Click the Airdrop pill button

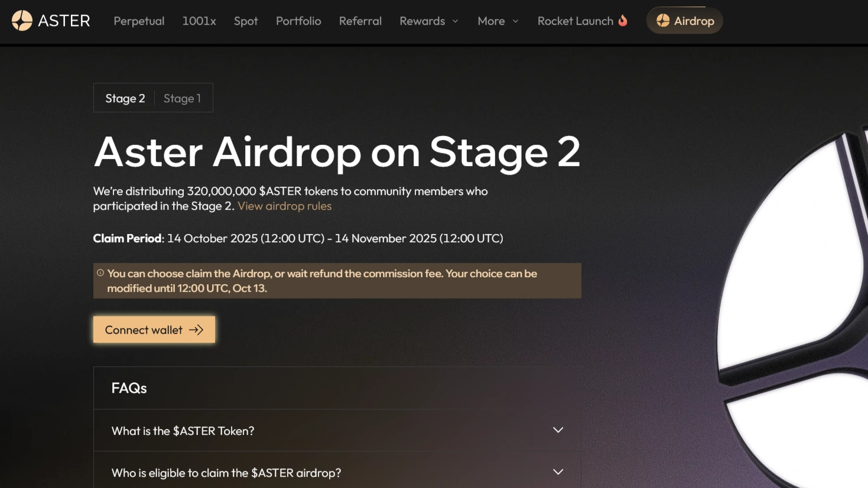[x=684, y=20]
